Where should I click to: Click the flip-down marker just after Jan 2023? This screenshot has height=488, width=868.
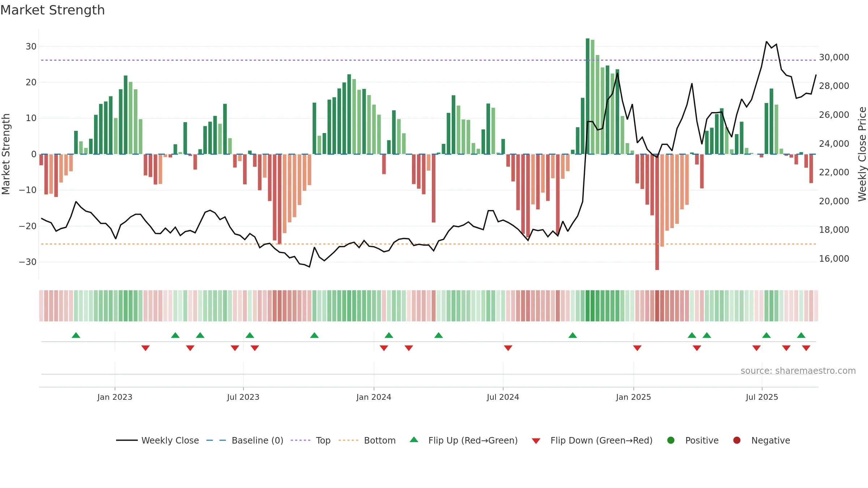pyautogui.click(x=145, y=348)
